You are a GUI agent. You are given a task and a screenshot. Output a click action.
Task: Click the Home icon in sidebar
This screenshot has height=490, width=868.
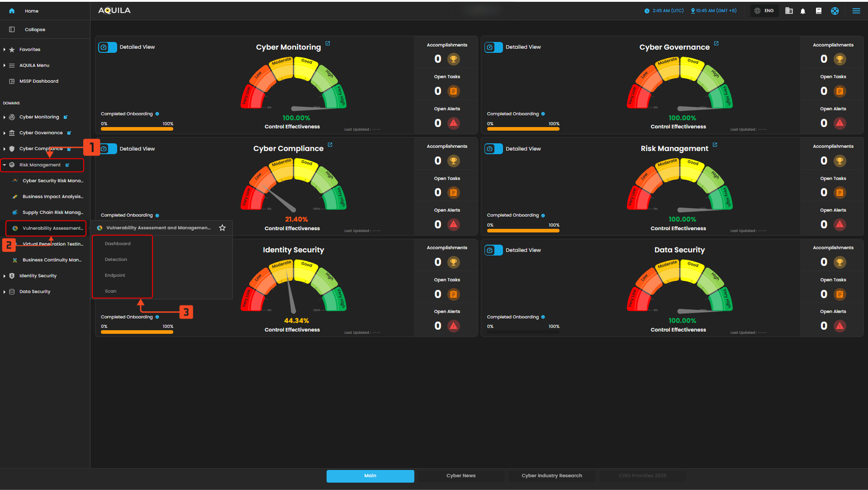12,11
